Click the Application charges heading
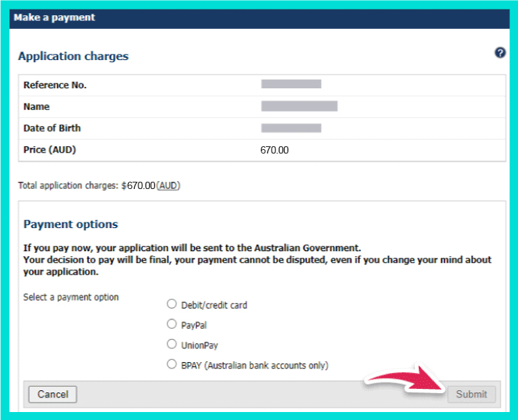Viewport: 518px width, 420px height. [73, 56]
